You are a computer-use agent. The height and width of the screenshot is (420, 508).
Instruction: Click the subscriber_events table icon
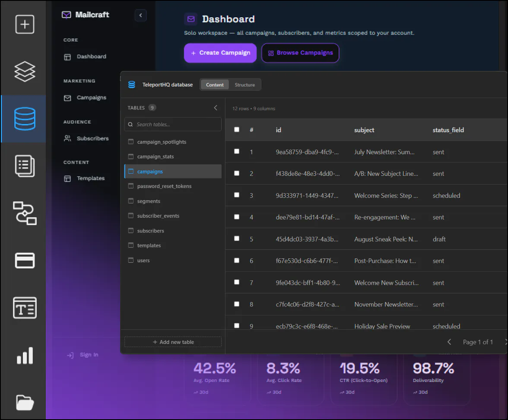tap(131, 216)
